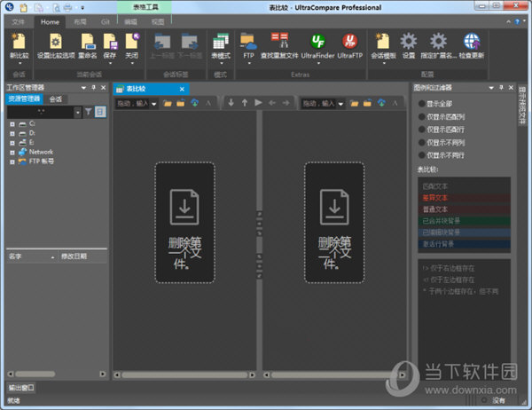
Task: Click the 保存 save session icon
Action: click(110, 41)
